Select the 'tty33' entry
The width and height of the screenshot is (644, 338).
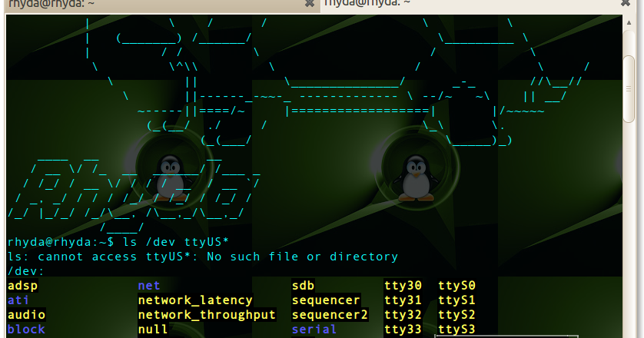point(403,330)
